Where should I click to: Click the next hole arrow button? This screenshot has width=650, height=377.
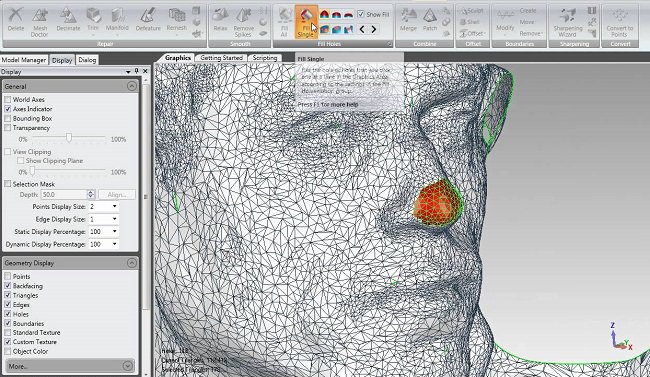pos(374,29)
